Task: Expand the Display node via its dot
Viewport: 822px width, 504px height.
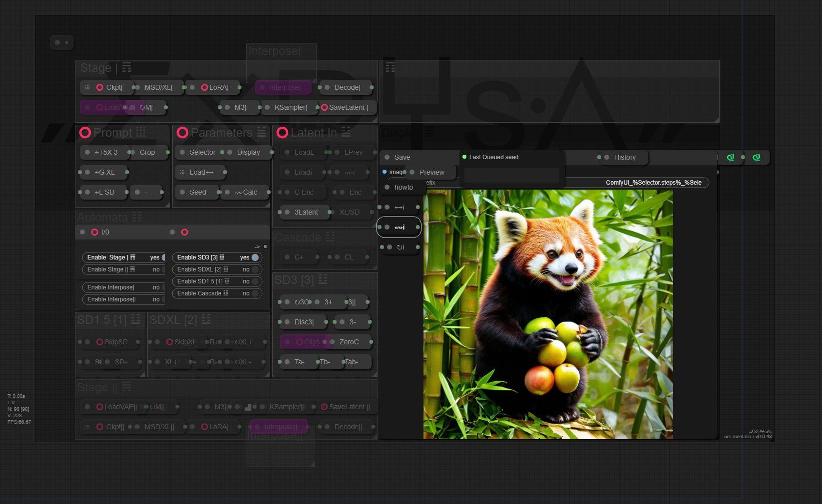Action: (230, 152)
